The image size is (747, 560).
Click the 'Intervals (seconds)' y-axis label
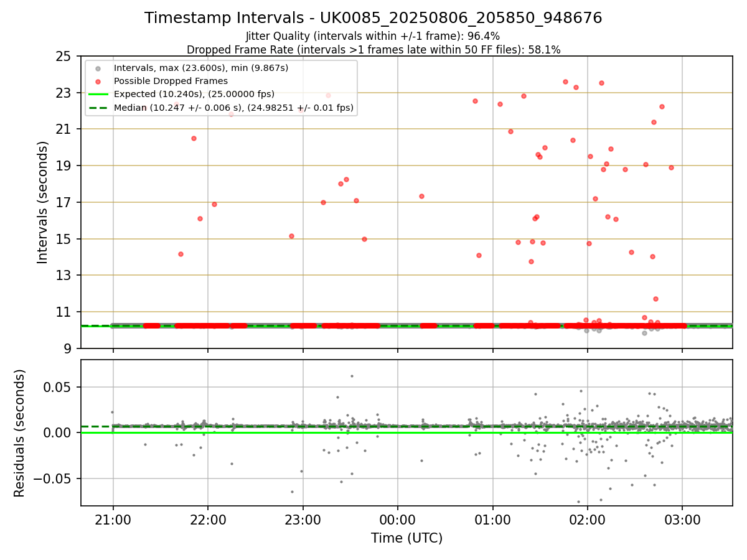point(42,202)
